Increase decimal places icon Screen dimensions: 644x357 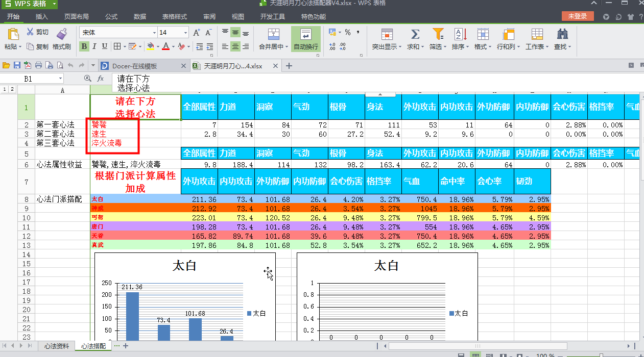coord(332,46)
